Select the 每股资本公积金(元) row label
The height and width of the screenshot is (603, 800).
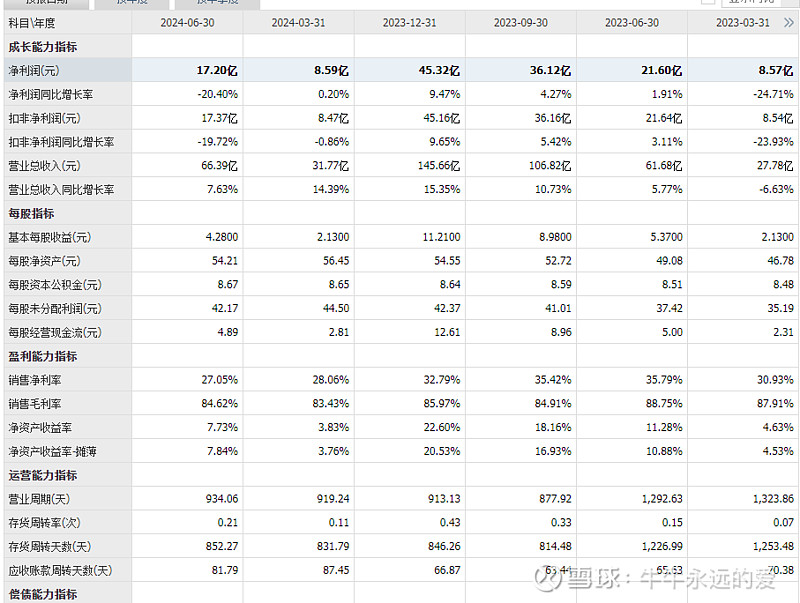click(55, 285)
